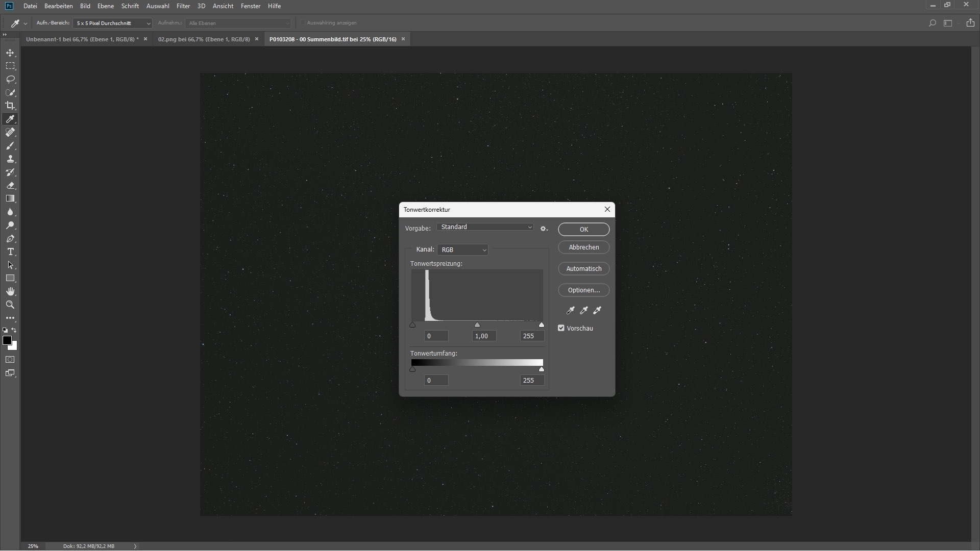This screenshot has width=980, height=551.
Task: Open the Filter menu
Action: point(183,6)
